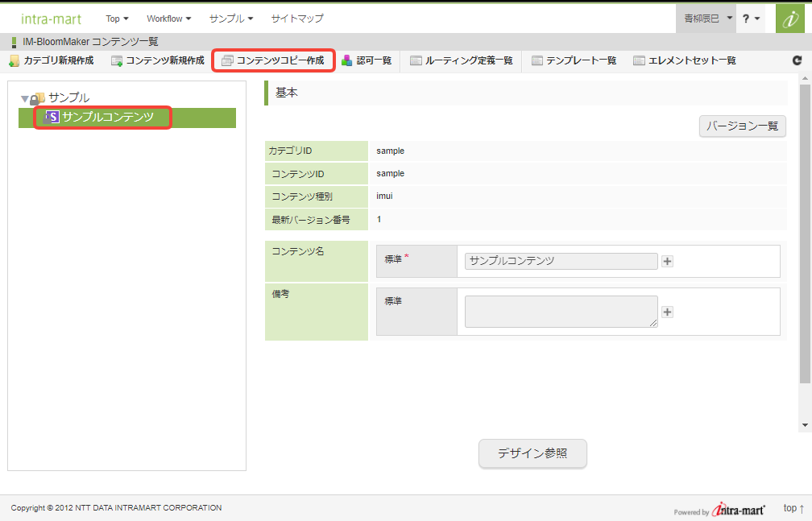Open the 青柳辰巳 user menu

pos(706,19)
